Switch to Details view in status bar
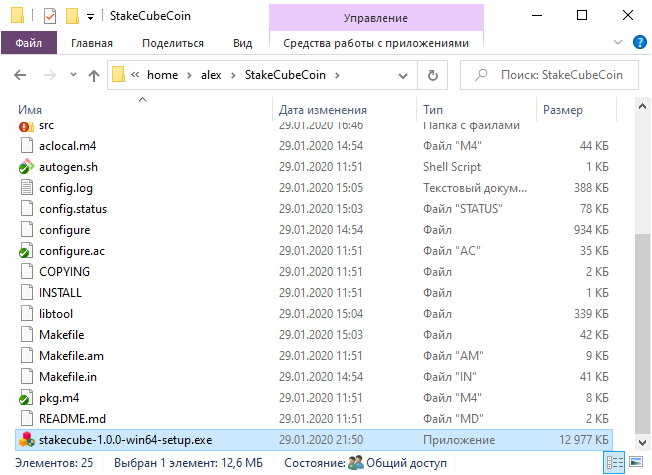Screen dimensions: 652x475 [615, 463]
